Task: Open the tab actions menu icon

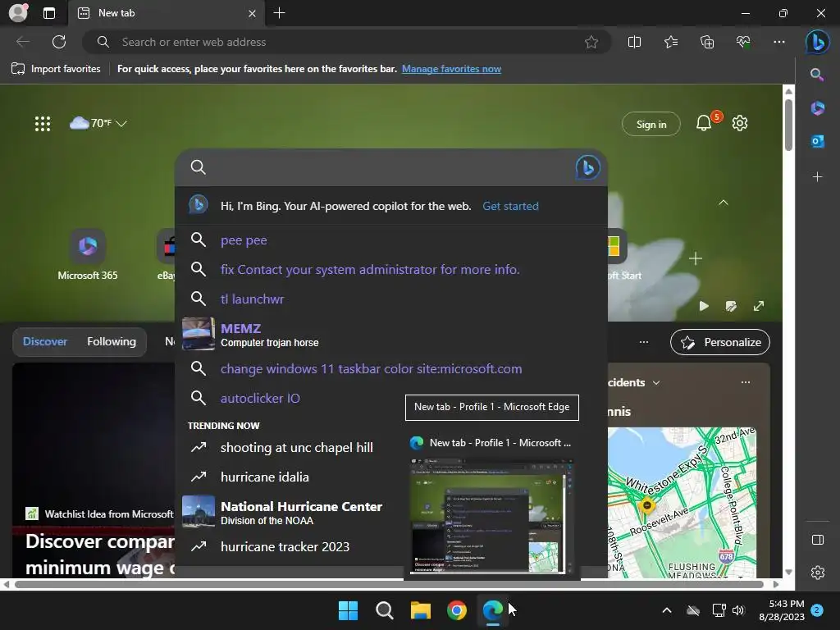Action: 48,13
